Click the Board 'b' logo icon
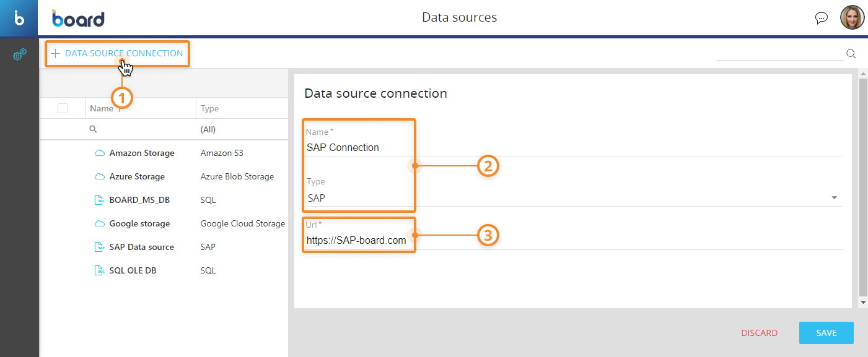 (x=19, y=18)
